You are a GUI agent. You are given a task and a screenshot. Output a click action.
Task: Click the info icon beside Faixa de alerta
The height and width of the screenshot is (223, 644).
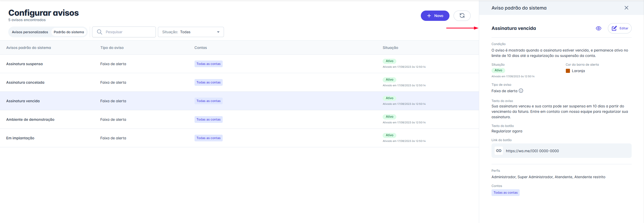tap(521, 91)
